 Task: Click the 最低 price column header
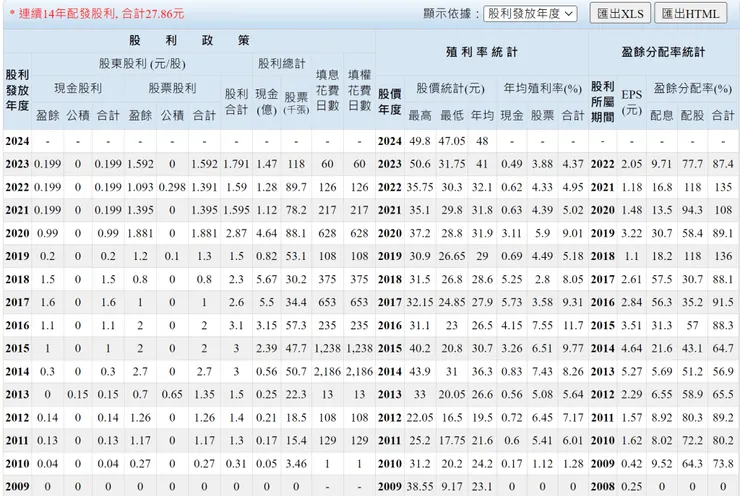click(452, 116)
